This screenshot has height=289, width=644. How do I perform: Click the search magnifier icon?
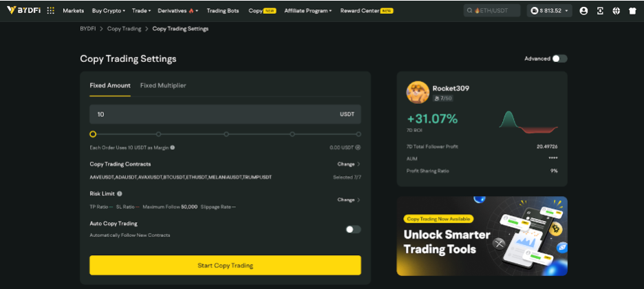(469, 11)
